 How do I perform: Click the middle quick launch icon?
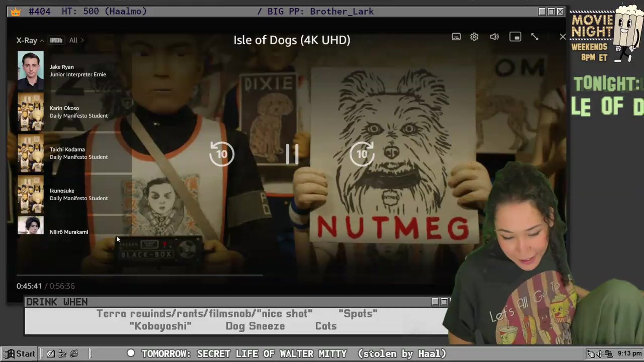point(62,354)
